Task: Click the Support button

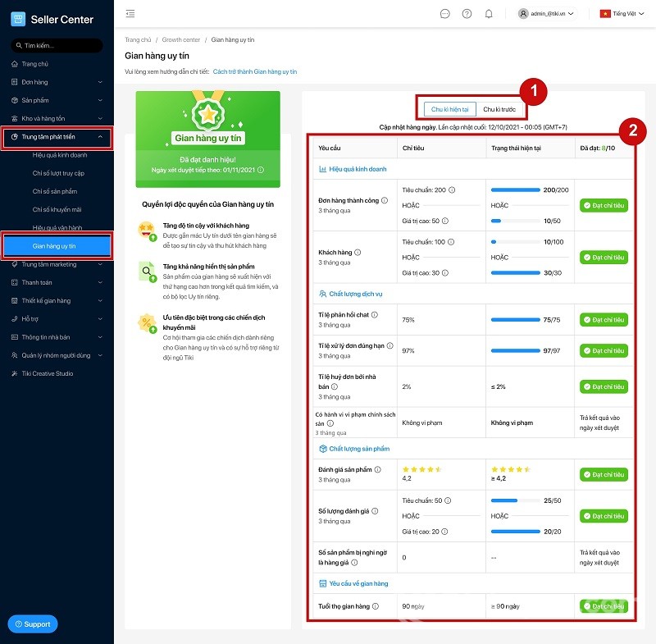Action: (x=33, y=624)
